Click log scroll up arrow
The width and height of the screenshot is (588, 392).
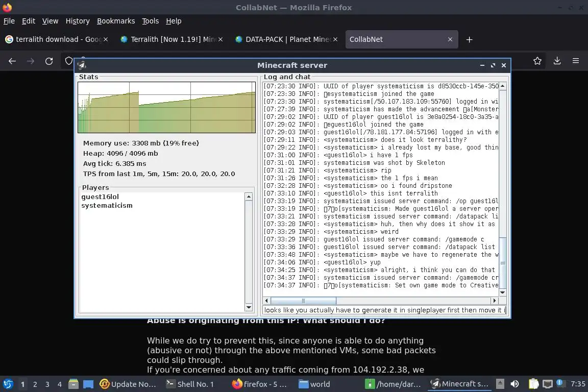(x=502, y=86)
